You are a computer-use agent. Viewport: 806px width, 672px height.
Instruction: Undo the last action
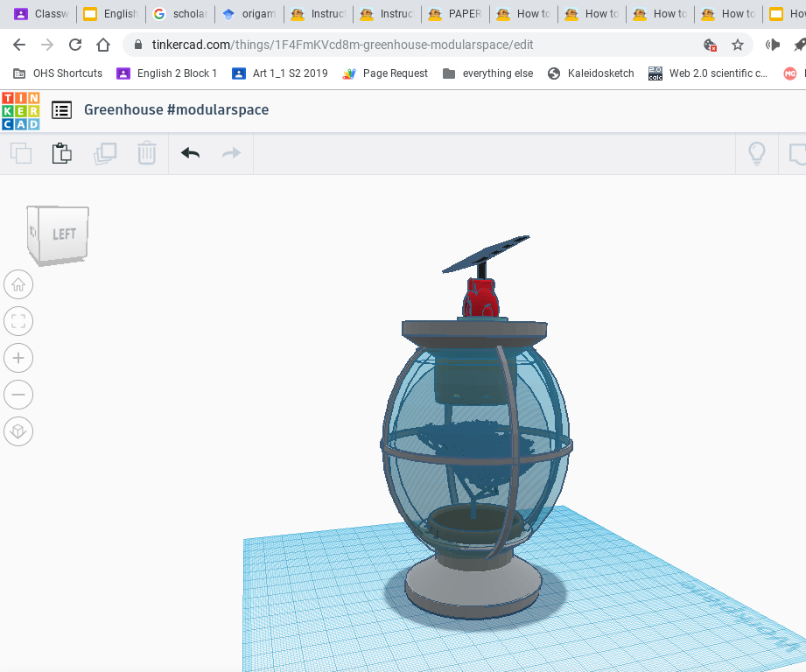189,153
